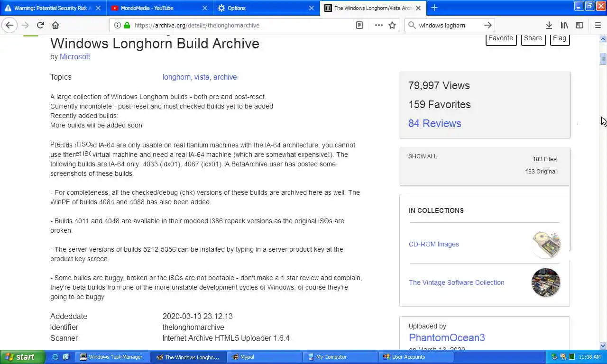The width and height of the screenshot is (607, 364).
Task: Switch to My Computer taskbar button
Action: [x=340, y=357]
